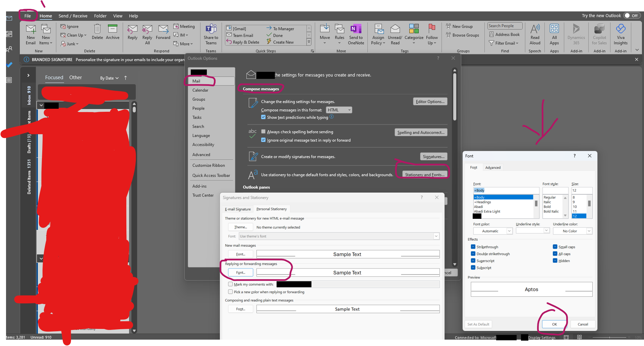
Task: Open the File menu tab
Action: [x=27, y=16]
